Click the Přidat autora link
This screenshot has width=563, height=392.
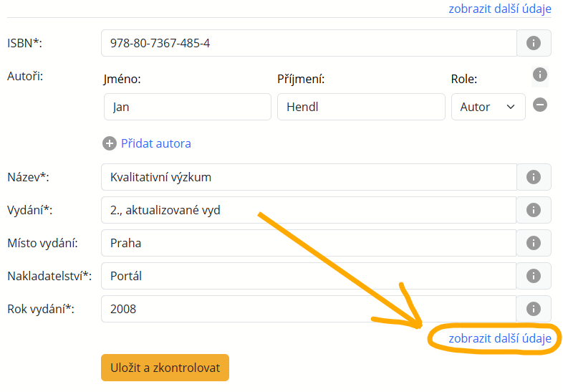[155, 143]
